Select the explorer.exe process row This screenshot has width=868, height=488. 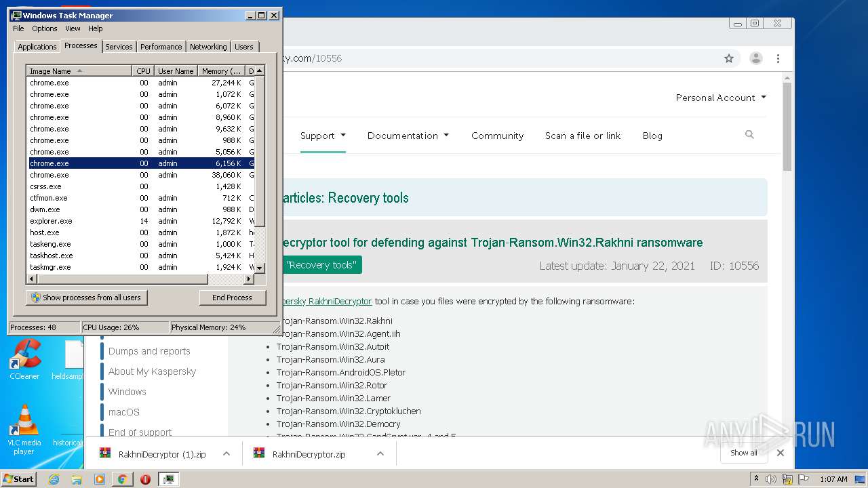click(141, 221)
